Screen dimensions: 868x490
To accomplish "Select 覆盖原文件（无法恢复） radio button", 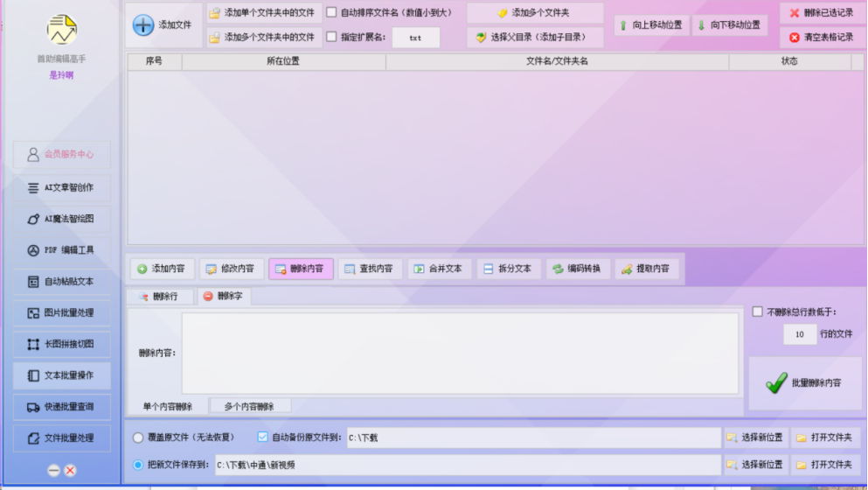I will pos(138,437).
